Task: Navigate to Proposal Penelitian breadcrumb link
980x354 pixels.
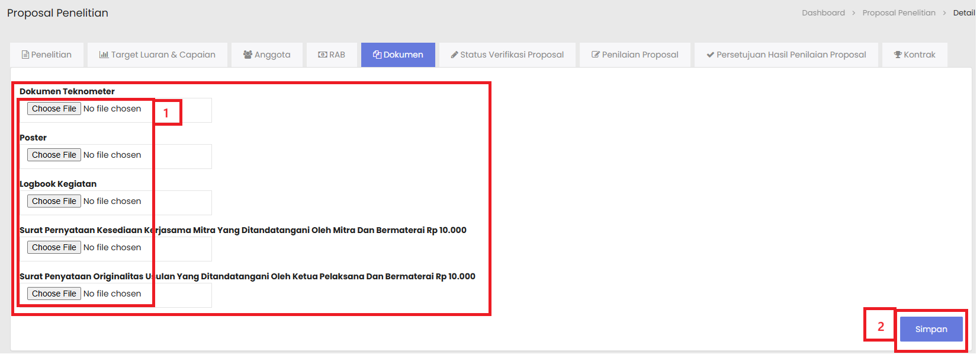Action: tap(898, 13)
